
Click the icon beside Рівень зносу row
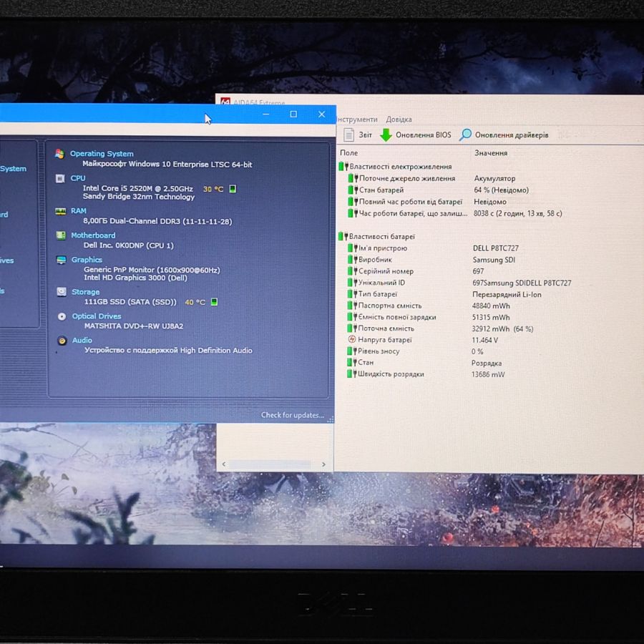pos(352,351)
